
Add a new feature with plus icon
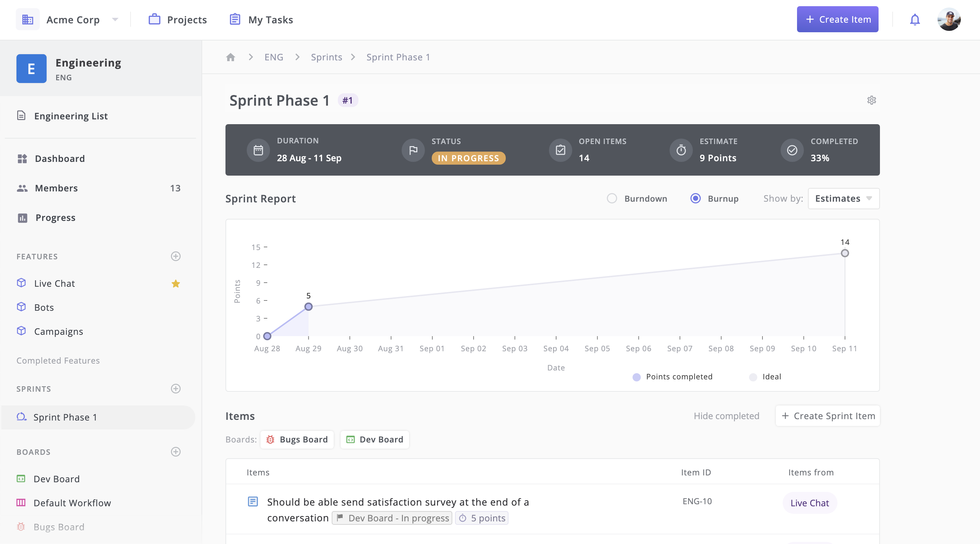click(x=175, y=256)
